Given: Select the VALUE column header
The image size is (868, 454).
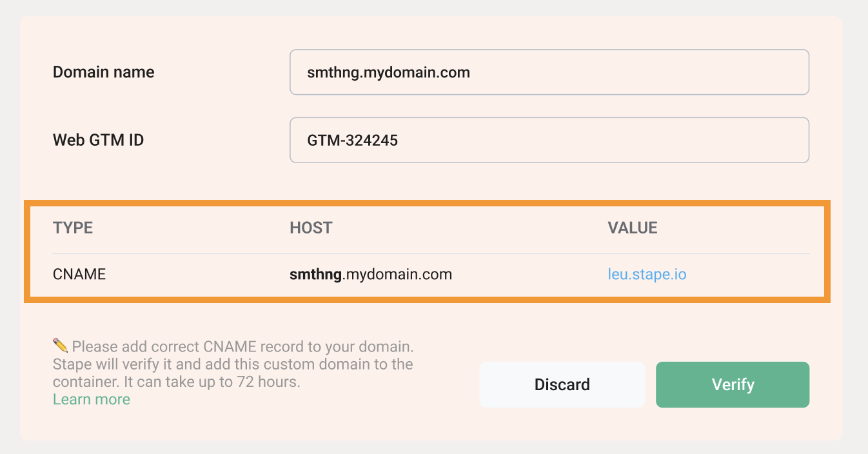Looking at the screenshot, I should coord(633,228).
